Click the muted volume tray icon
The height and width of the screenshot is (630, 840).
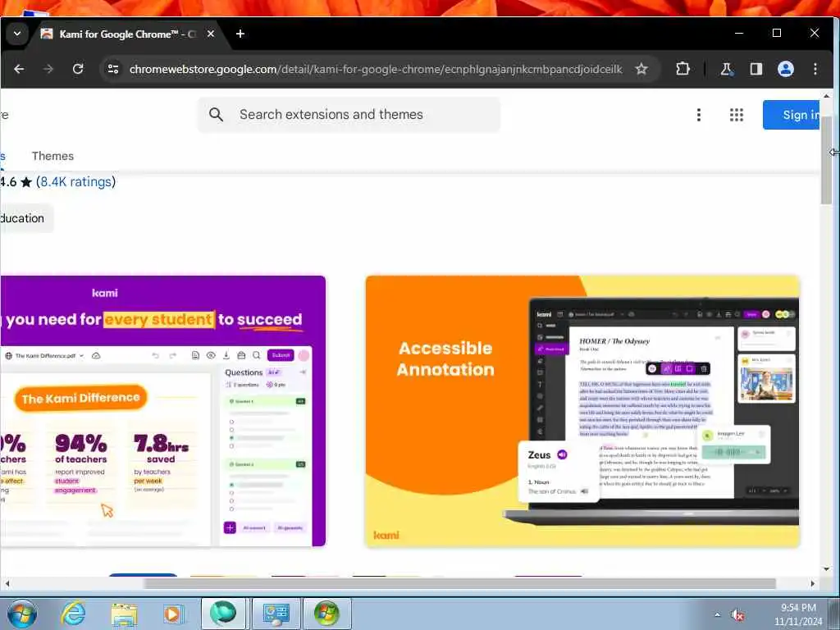pos(737,615)
